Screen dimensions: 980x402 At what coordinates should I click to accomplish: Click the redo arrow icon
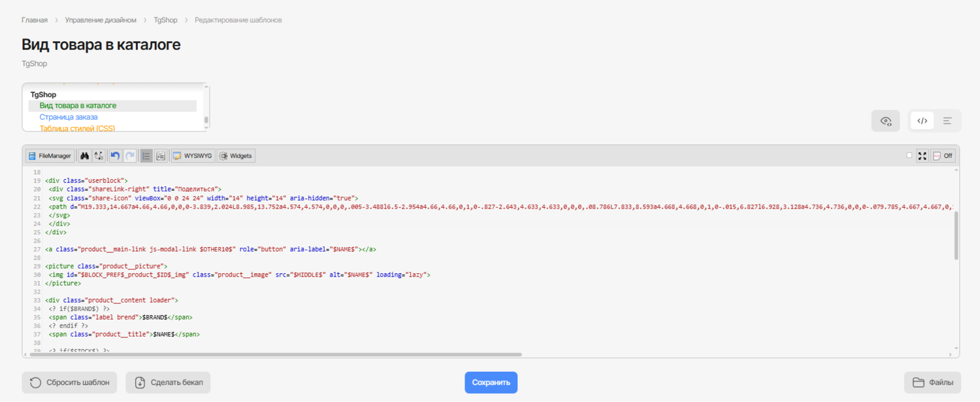130,156
